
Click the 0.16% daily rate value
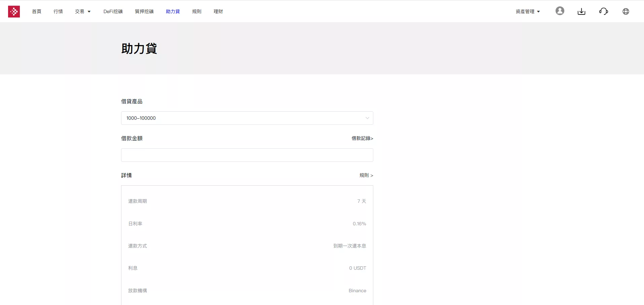pos(359,223)
